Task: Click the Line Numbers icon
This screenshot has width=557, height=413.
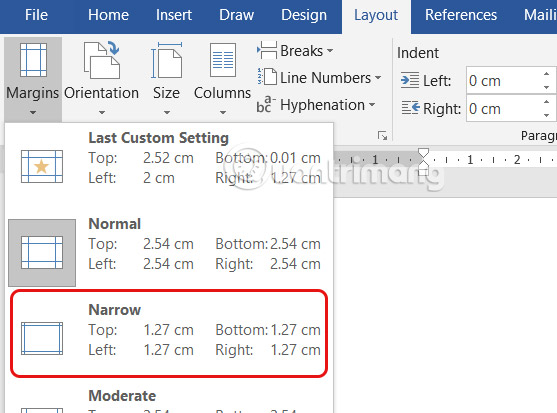Action: pyautogui.click(x=267, y=77)
